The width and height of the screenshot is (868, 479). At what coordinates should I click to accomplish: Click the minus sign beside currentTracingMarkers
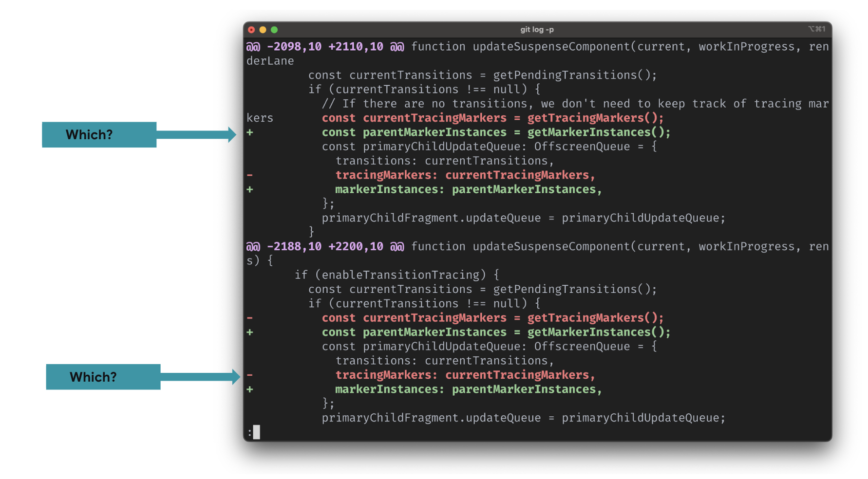point(250,317)
